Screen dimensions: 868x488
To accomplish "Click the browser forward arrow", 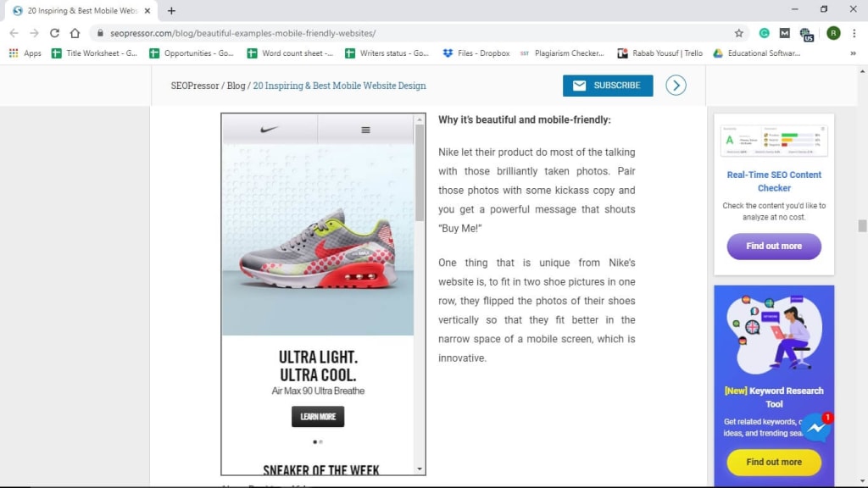I will [34, 33].
